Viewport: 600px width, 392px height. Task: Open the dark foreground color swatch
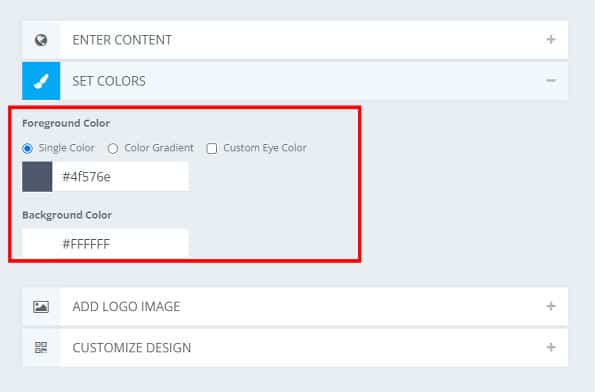(x=37, y=176)
